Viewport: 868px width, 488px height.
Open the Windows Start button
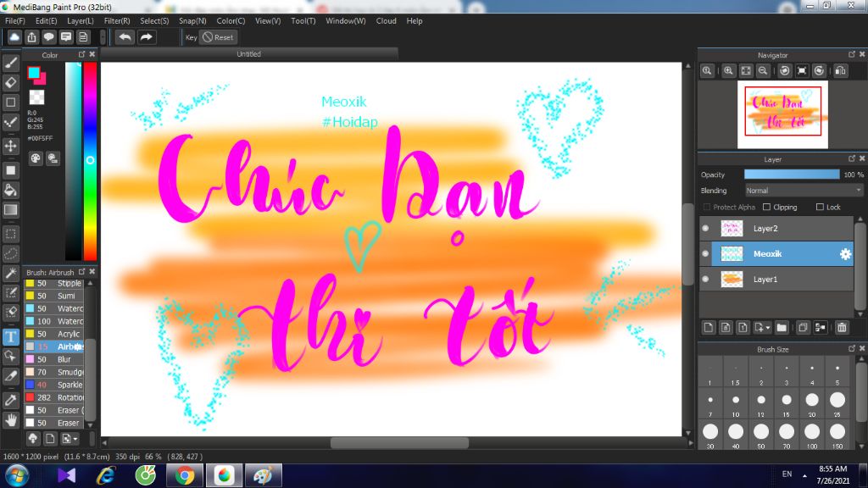[17, 475]
